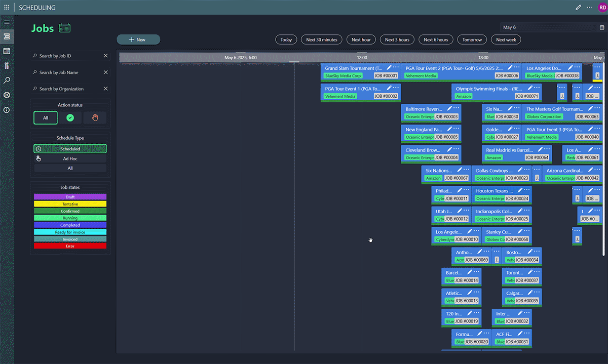Edit the PGA Tour Event 1 job
608x364 pixels.
(389, 88)
